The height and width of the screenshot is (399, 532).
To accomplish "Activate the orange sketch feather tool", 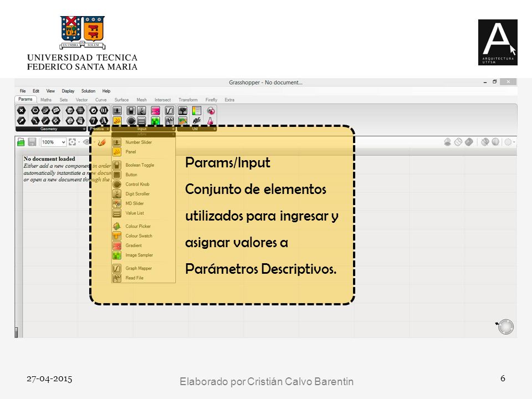I will pyautogui.click(x=101, y=142).
